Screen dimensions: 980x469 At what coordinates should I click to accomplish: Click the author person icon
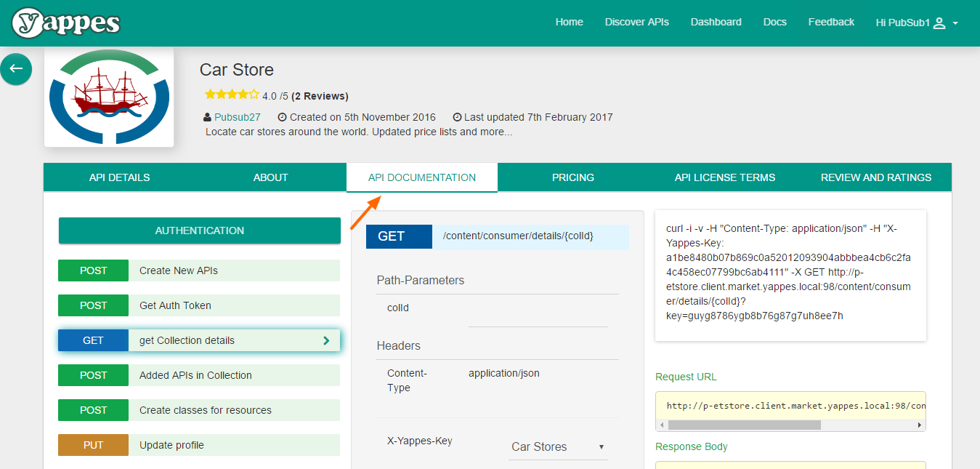[208, 117]
